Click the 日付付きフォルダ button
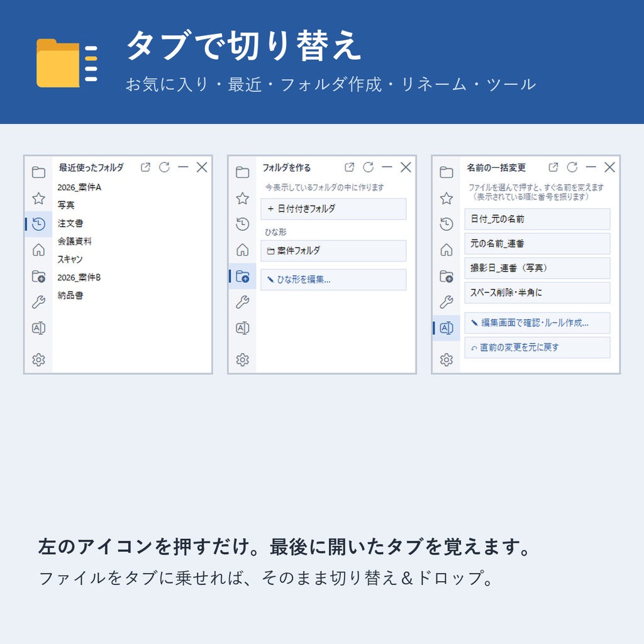644x644 pixels. tap(333, 209)
